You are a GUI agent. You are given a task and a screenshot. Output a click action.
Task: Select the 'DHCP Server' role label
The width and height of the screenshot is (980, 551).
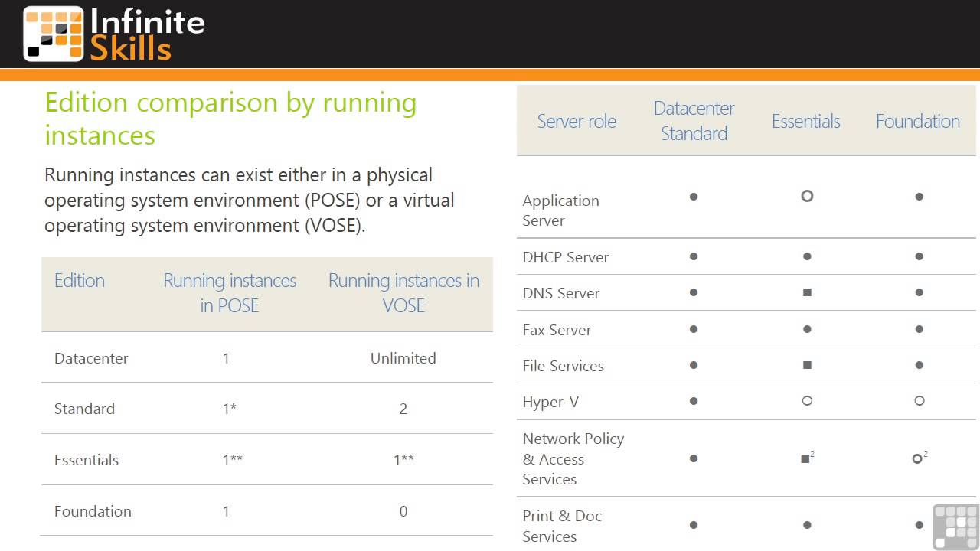(x=566, y=257)
